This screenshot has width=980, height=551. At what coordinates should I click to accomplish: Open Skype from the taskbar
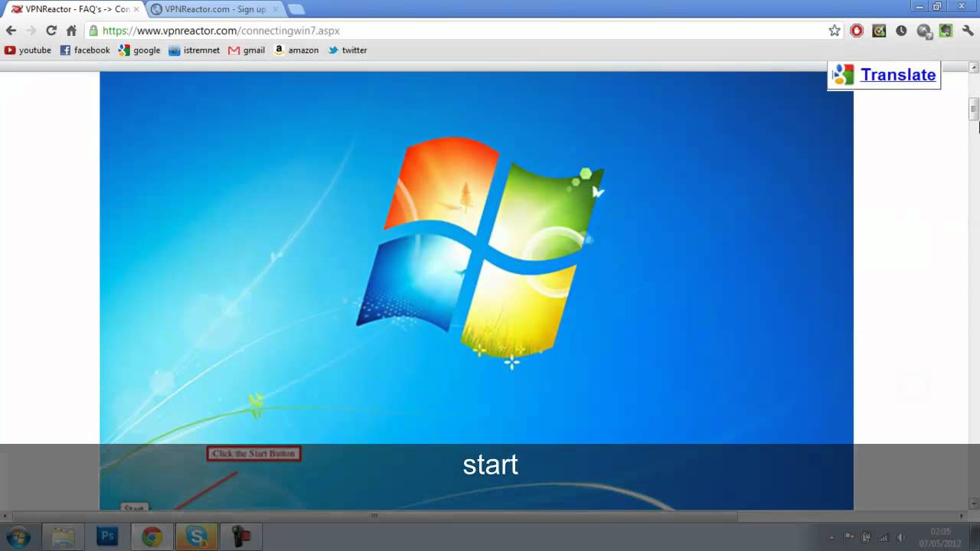196,537
